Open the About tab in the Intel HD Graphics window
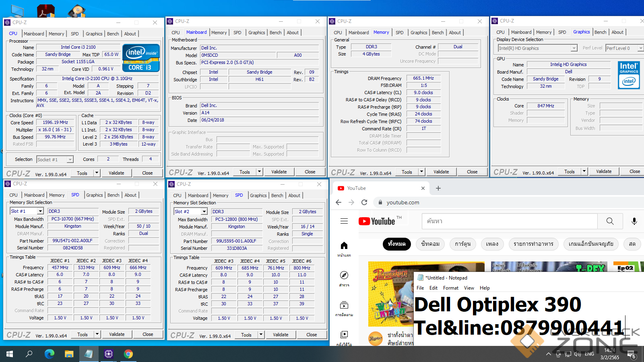 (617, 32)
